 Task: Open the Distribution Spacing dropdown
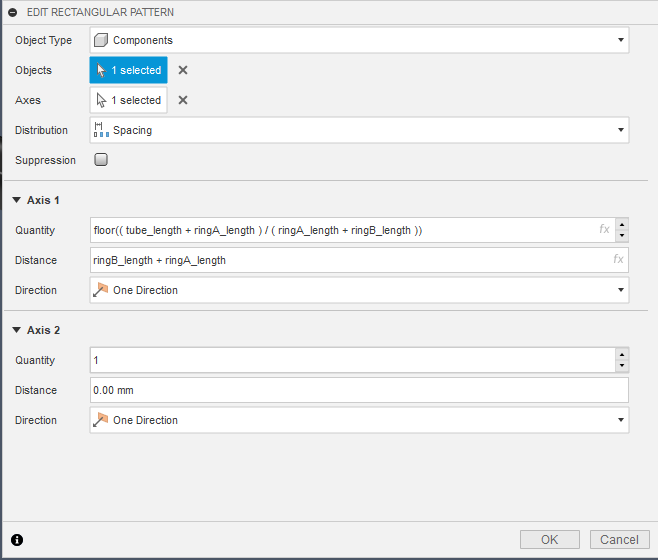click(x=359, y=130)
